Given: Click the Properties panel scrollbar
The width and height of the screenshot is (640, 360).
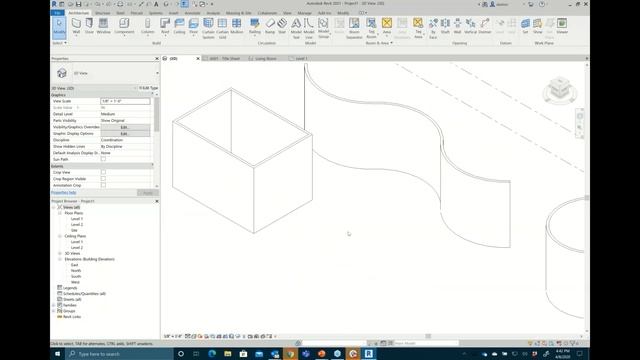Looking at the screenshot, I should (x=157, y=114).
